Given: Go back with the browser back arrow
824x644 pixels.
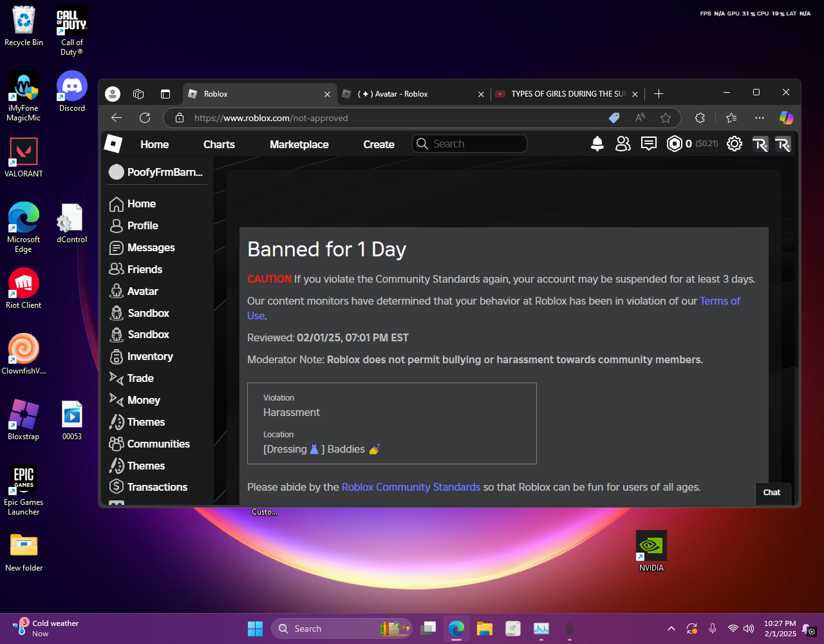Looking at the screenshot, I should point(117,118).
